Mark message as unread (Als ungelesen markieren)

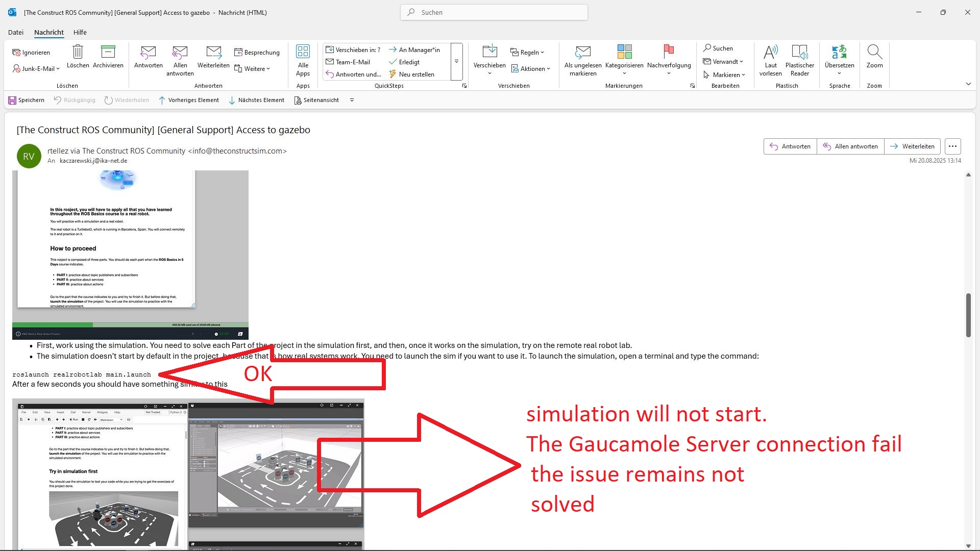[583, 53]
